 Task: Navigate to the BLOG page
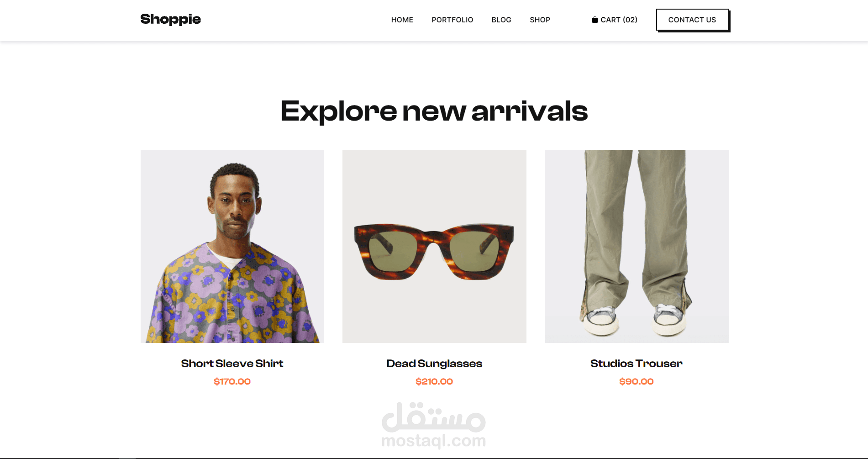click(501, 20)
